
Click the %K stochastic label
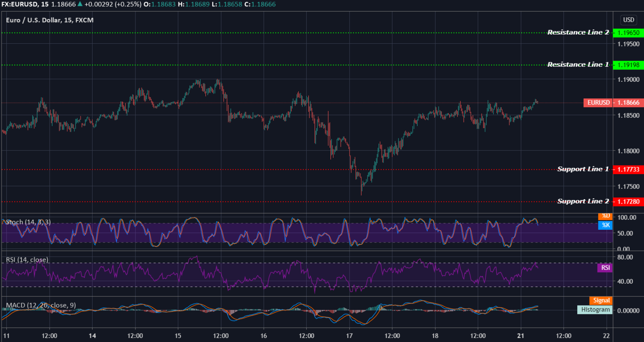pyautogui.click(x=605, y=225)
